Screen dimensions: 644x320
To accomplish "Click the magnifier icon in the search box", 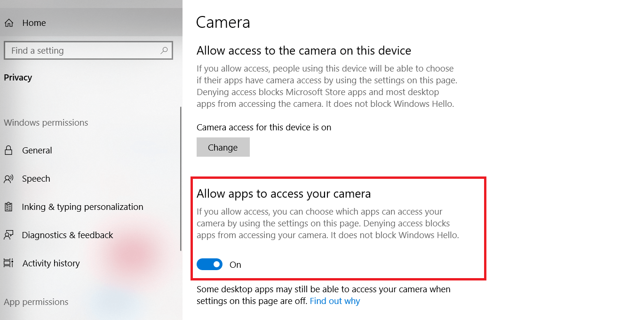I will point(164,50).
